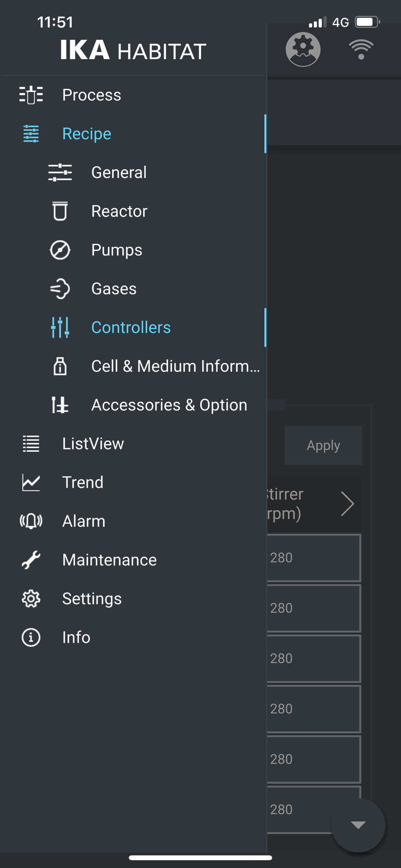This screenshot has width=401, height=868.
Task: Tap the round down-arrow floating button
Action: point(358,825)
